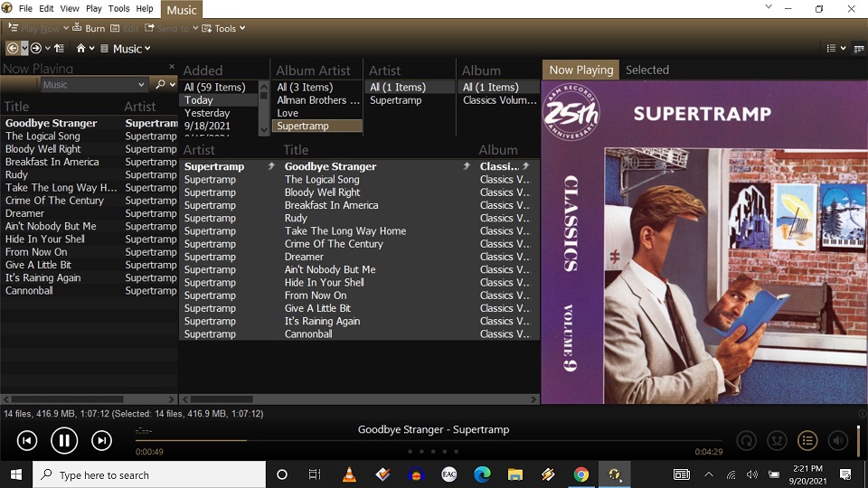868x488 pixels.
Task: Select Cannonball in the Now Playing list
Action: [x=89, y=290]
